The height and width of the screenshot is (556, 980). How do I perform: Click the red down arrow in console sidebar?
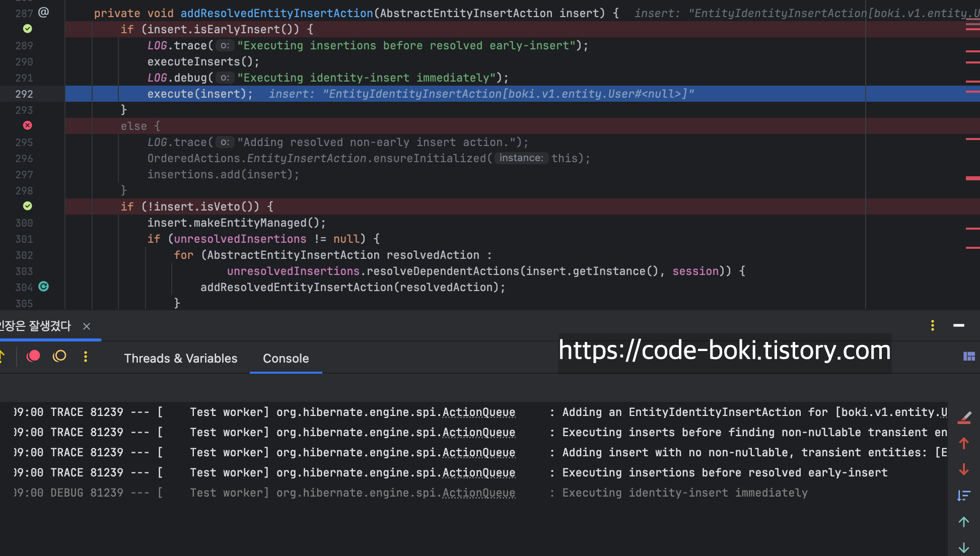(964, 470)
